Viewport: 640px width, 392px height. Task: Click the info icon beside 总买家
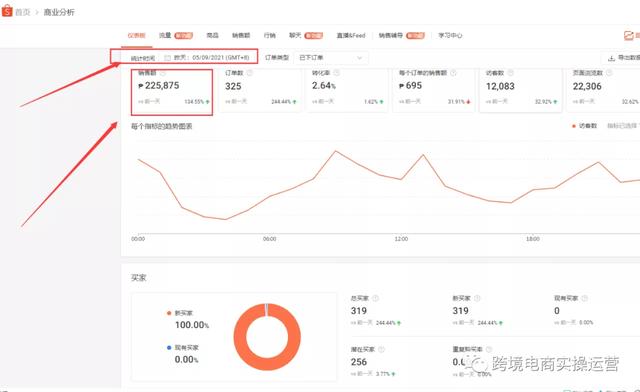click(x=376, y=298)
